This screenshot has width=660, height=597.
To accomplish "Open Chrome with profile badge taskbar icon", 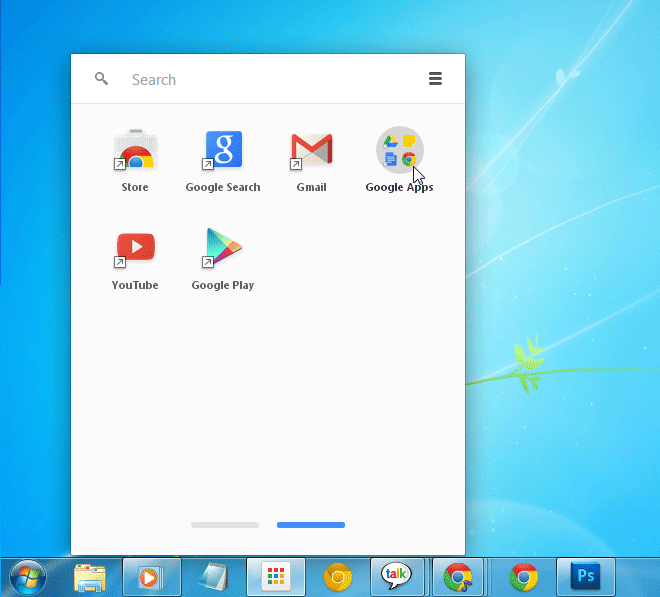I will coord(458,577).
